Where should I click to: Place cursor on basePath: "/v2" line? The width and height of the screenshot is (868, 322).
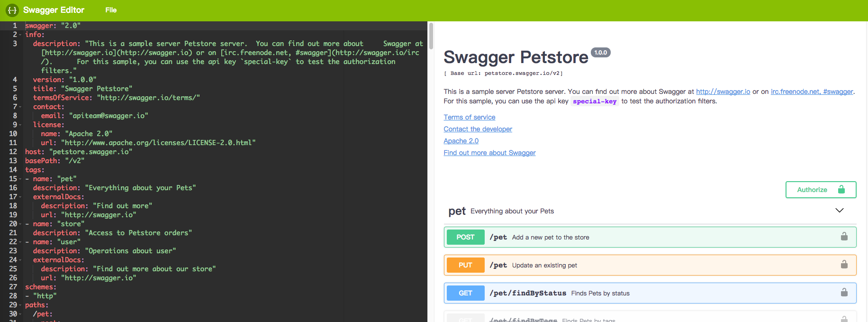[54, 161]
